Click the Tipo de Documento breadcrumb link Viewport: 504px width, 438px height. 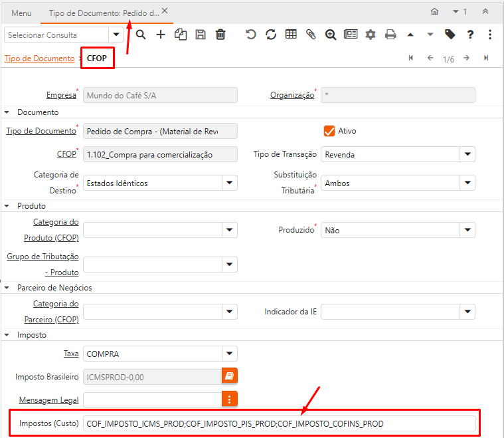point(39,58)
